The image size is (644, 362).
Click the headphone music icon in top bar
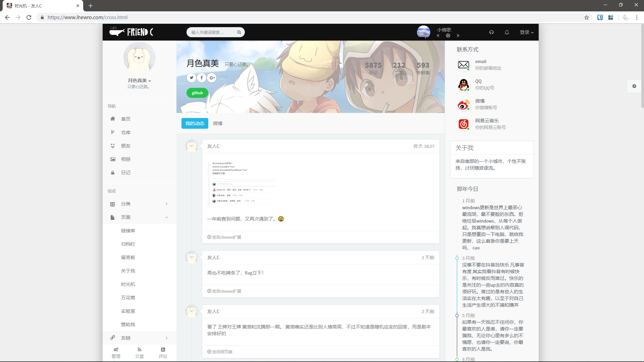[491, 32]
